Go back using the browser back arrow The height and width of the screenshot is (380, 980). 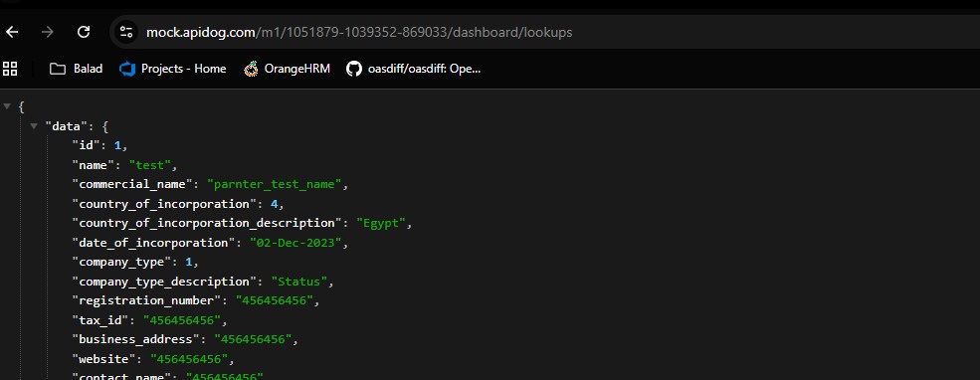click(x=12, y=32)
